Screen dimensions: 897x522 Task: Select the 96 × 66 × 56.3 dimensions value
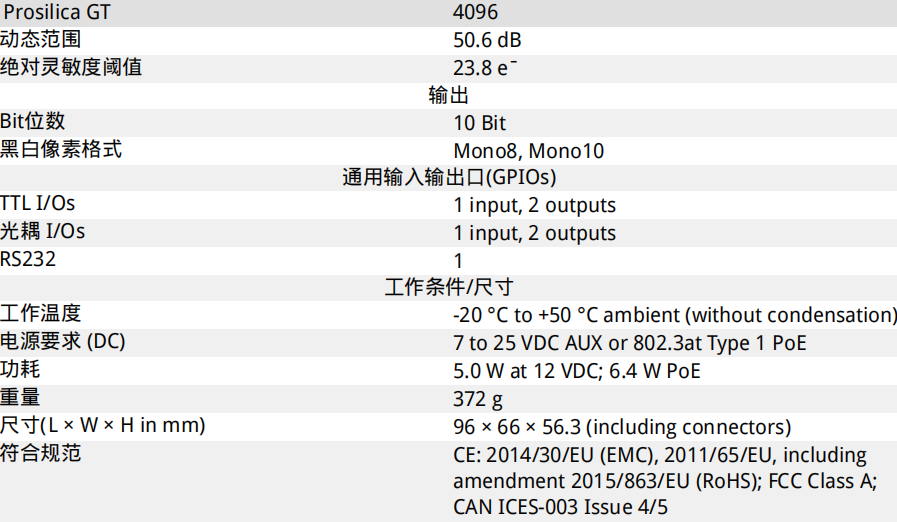pos(622,427)
